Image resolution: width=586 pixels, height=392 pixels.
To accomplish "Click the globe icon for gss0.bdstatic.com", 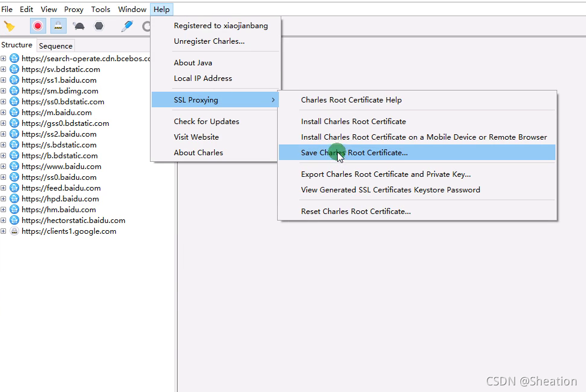I will coord(14,123).
